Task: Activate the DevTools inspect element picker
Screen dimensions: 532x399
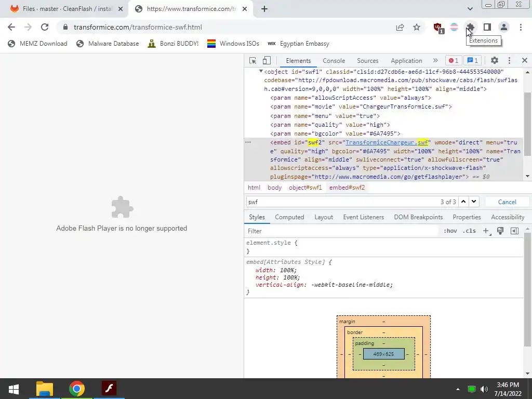Action: [253, 60]
